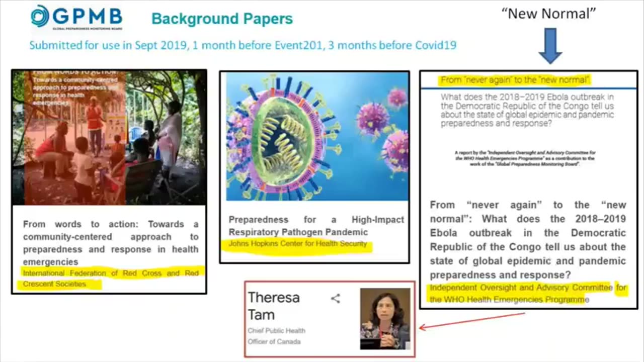Click International Federation of Red Cross author line
This screenshot has width=644, height=362.
pyautogui.click(x=111, y=279)
